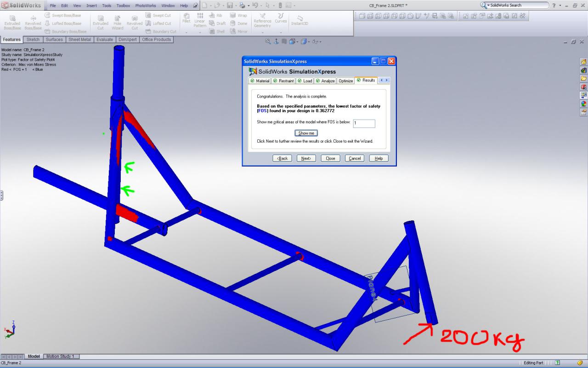588x368 pixels.
Task: Select the Revolved Cut tool
Action: coord(135,22)
